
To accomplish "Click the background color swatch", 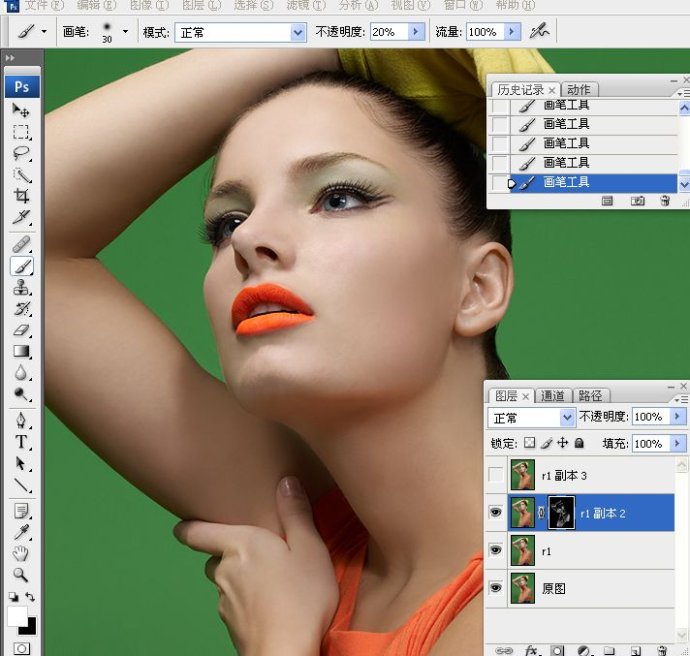I will [31, 629].
